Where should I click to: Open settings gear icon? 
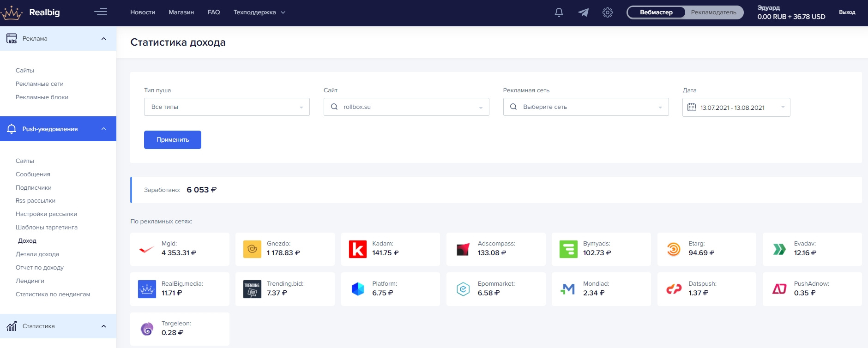(608, 12)
